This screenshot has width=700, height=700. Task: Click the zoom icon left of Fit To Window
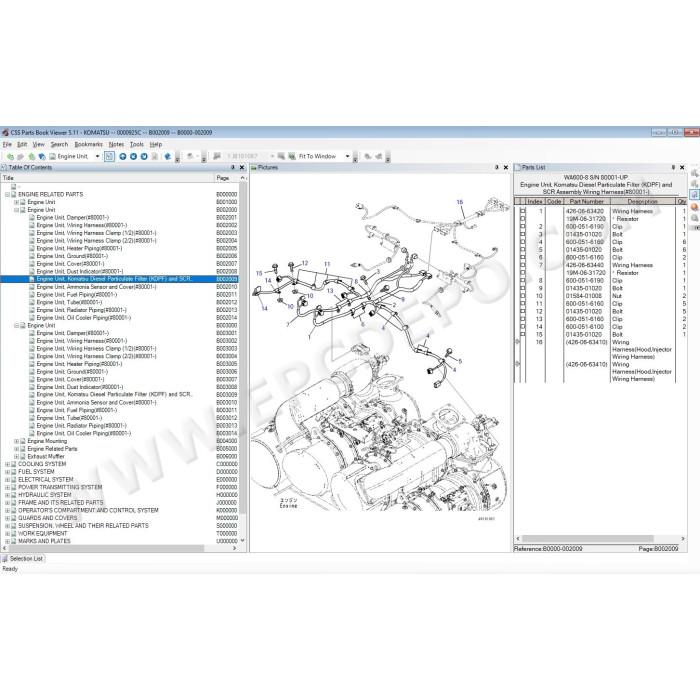point(292,156)
